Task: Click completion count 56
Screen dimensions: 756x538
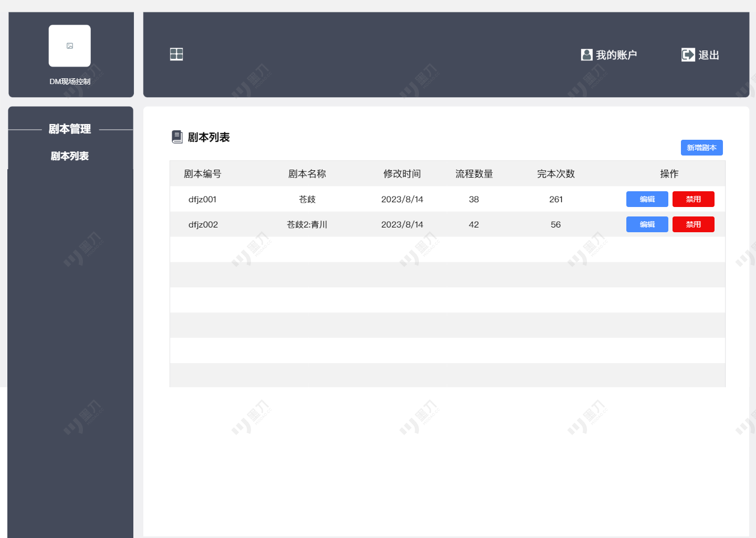Action: point(556,224)
